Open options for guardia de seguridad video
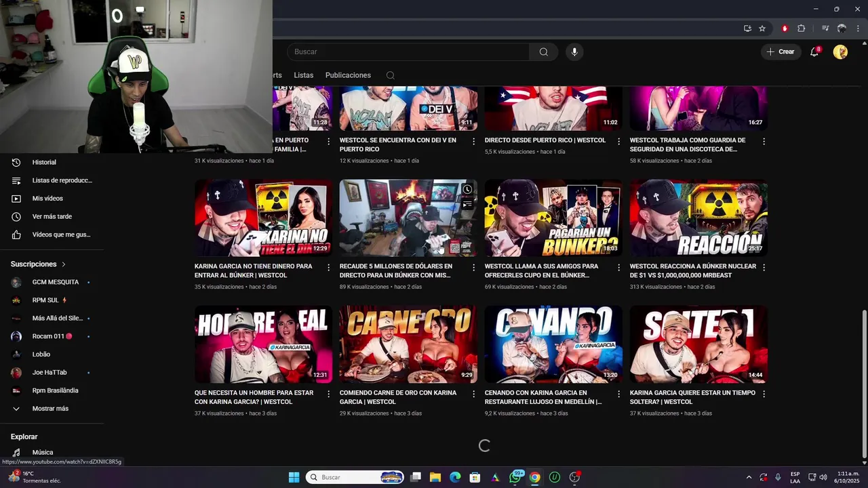This screenshot has width=868, height=488. (764, 142)
